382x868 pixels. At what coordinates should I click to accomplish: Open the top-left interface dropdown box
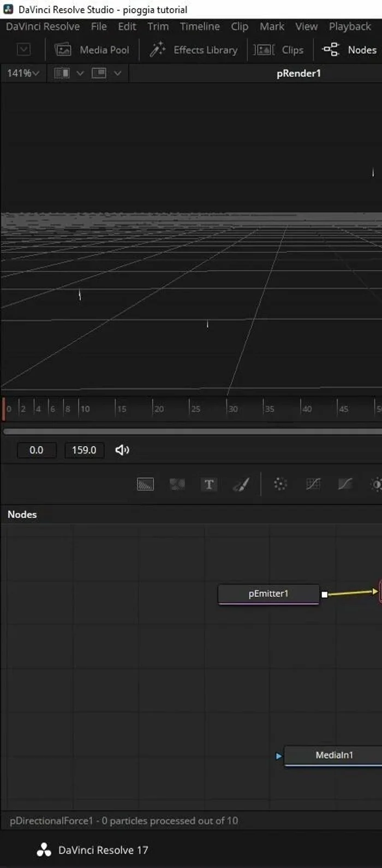coord(23,50)
